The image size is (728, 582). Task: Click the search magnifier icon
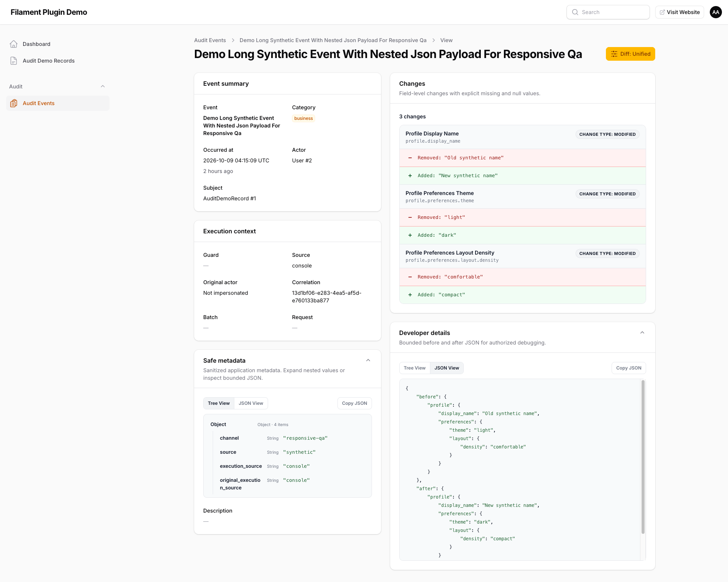click(x=575, y=12)
